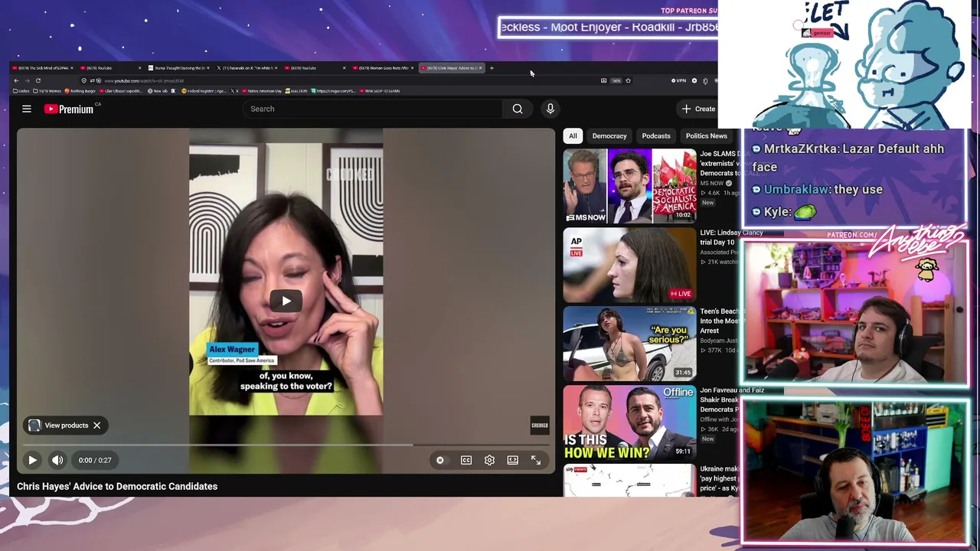Image resolution: width=980 pixels, height=551 pixels.
Task: Toggle closed captions CC button
Action: (465, 460)
